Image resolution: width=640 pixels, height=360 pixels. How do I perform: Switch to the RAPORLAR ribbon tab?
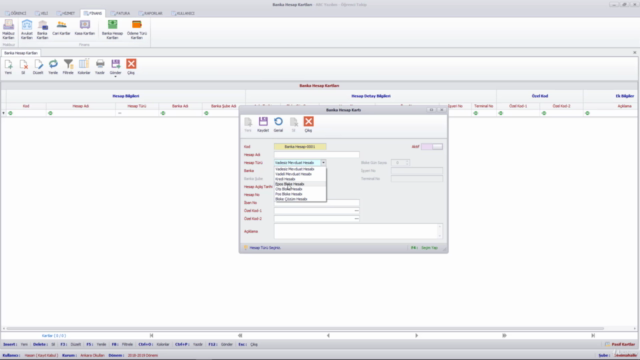(151, 13)
